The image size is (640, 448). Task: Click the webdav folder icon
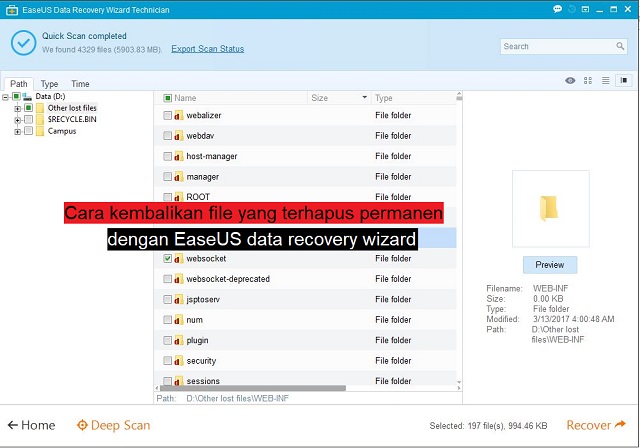[178, 136]
